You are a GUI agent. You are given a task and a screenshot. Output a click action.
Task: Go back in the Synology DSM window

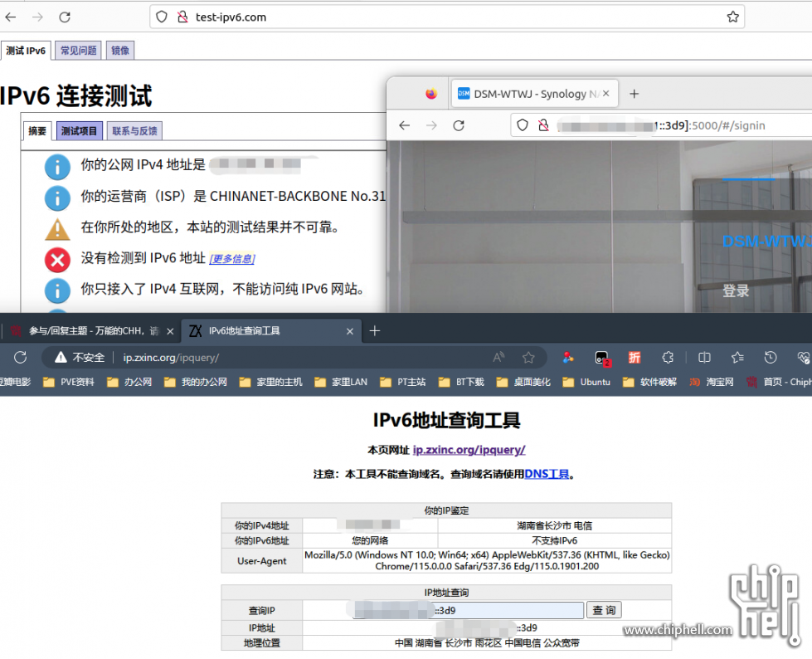405,125
